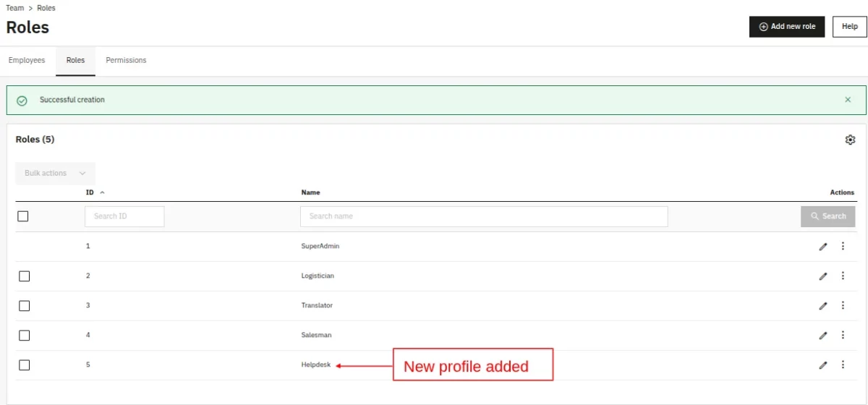Click Roles in the breadcrumb
This screenshot has height=405, width=868.
click(46, 8)
